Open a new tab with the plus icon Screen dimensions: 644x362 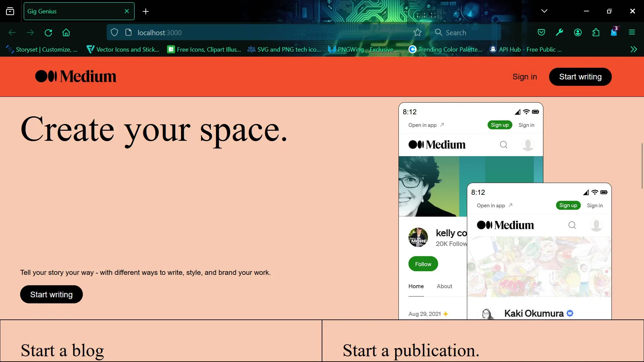(x=146, y=11)
